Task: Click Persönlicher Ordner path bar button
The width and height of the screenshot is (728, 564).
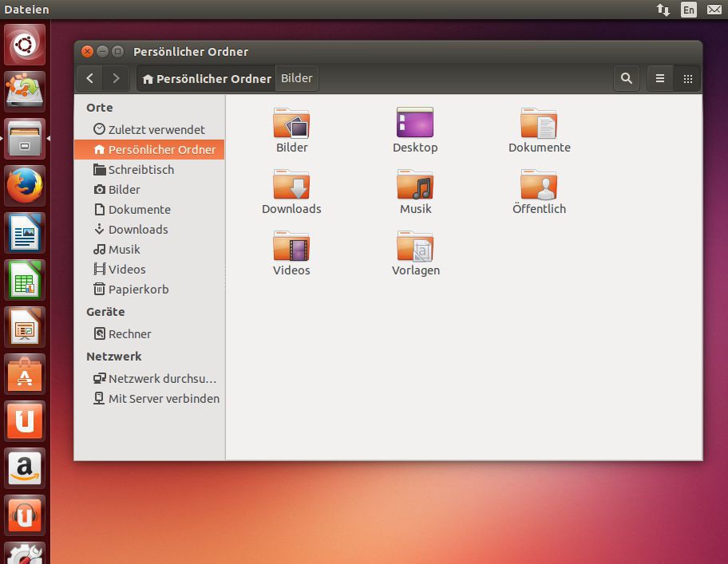Action: pyautogui.click(x=206, y=78)
